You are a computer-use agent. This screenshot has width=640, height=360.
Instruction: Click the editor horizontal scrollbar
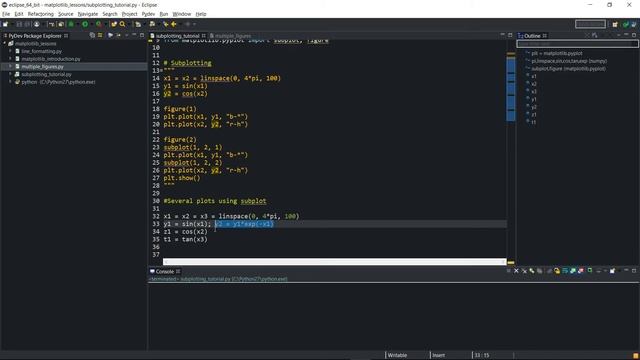[x=334, y=262]
